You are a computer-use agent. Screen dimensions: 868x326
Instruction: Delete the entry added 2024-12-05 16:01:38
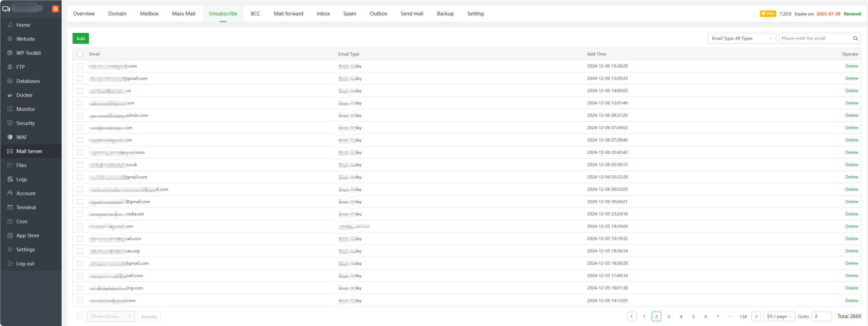[x=852, y=288]
